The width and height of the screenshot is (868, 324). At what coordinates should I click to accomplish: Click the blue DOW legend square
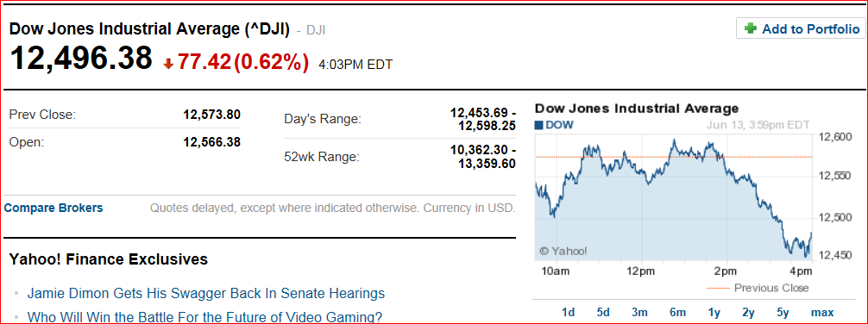tap(538, 125)
